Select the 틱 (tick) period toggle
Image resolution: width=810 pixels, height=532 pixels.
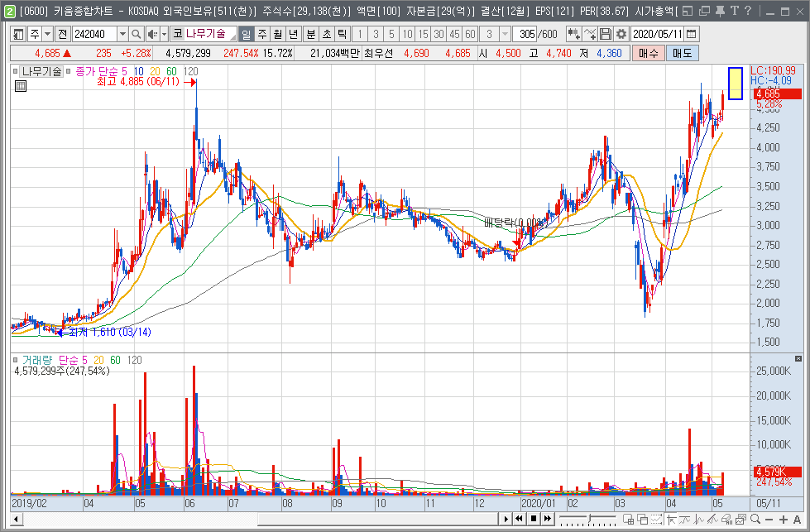click(x=342, y=34)
